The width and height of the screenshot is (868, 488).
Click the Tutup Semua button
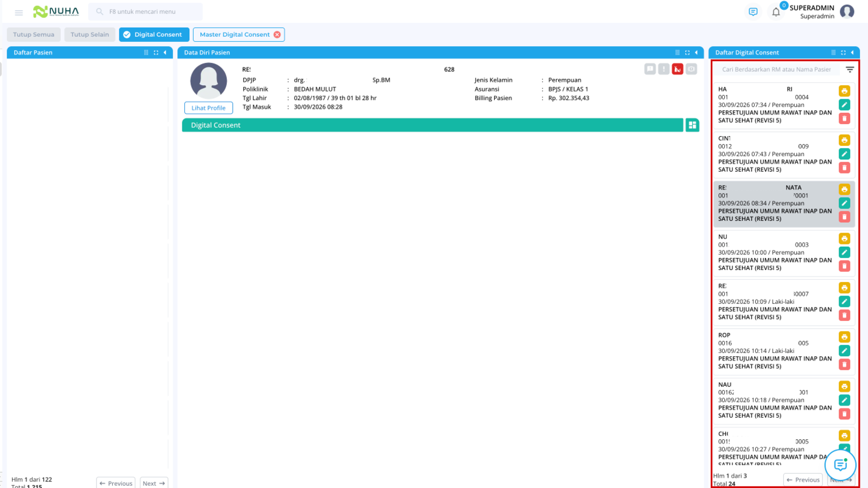[34, 35]
